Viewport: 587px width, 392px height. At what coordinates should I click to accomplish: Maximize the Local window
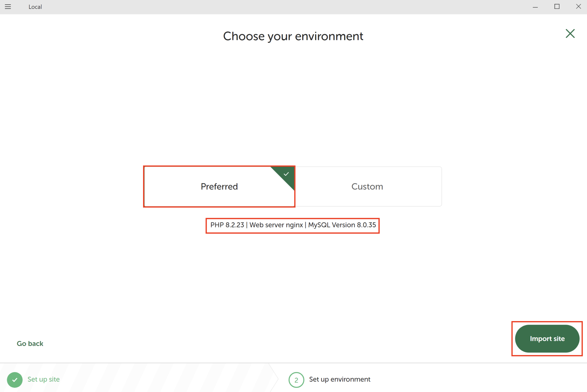pyautogui.click(x=557, y=7)
